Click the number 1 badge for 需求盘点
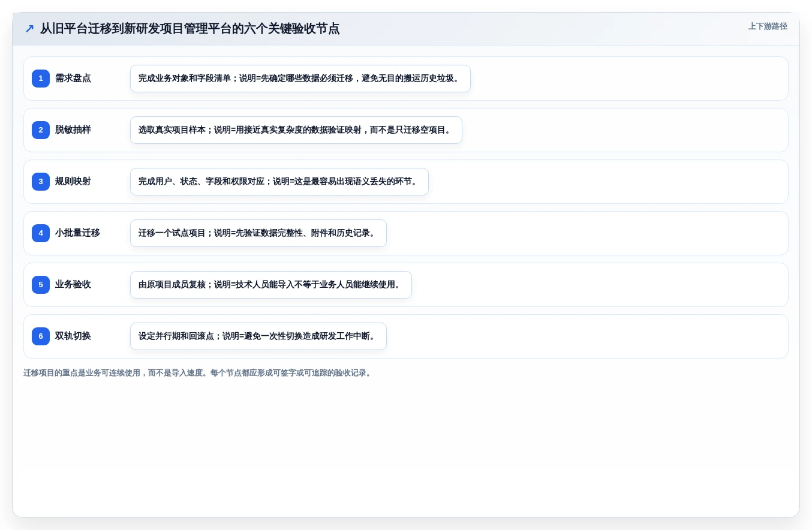This screenshot has width=812, height=530. click(41, 79)
